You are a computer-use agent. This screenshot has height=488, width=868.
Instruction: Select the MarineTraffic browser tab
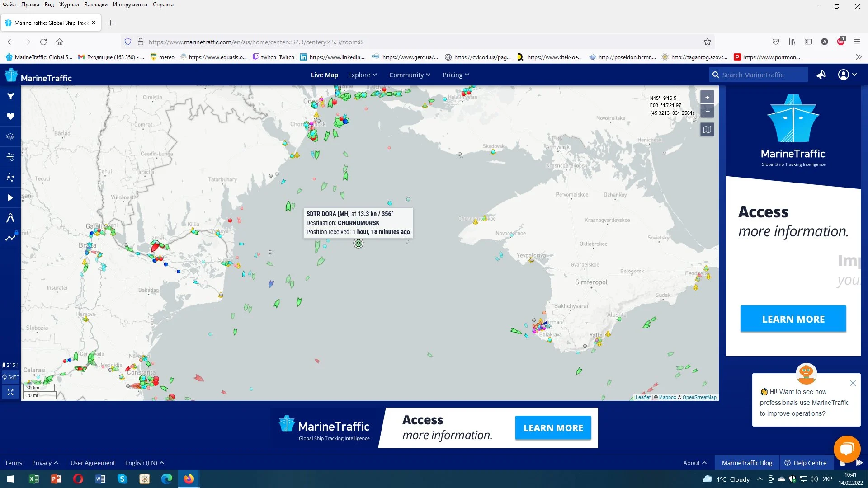[51, 23]
